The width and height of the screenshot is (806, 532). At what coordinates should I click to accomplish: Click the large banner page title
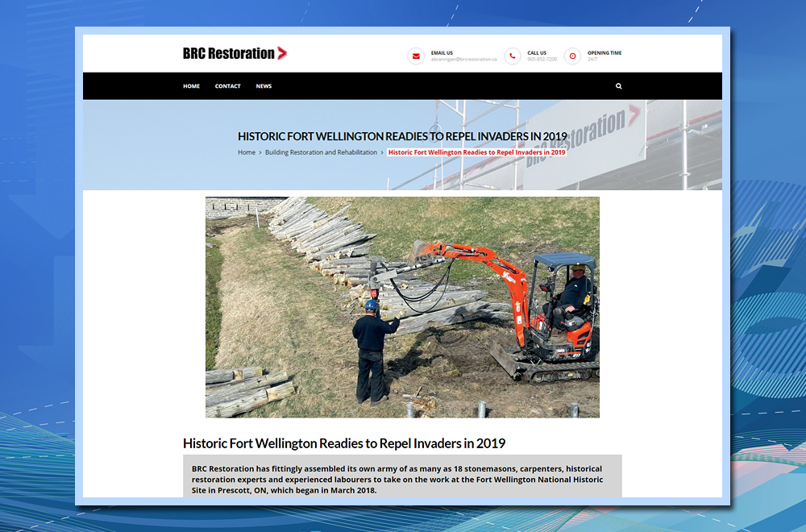[402, 136]
